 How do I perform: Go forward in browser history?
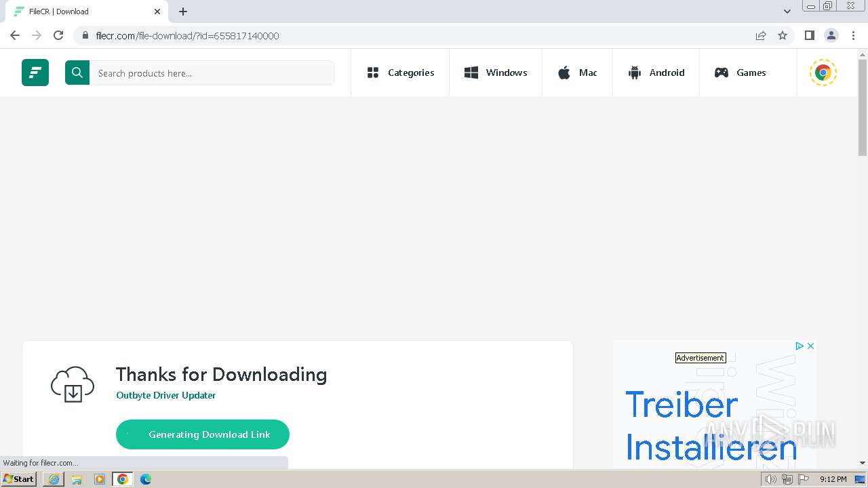tap(37, 35)
